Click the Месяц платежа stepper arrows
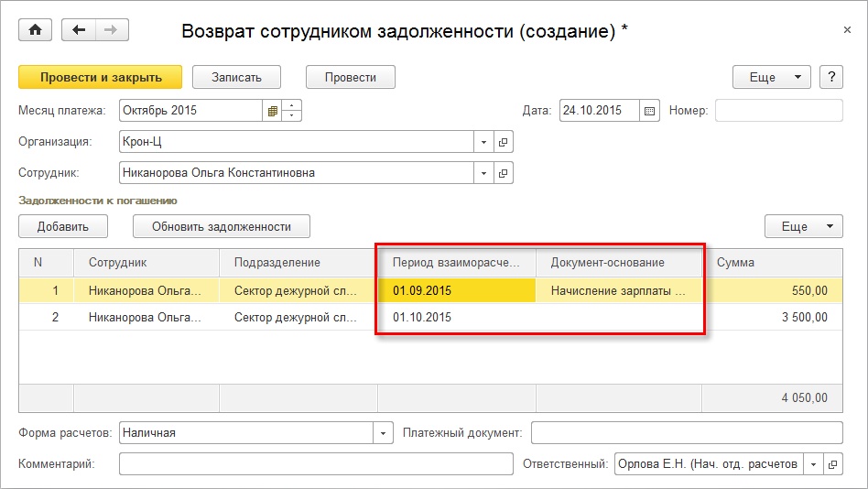The width and height of the screenshot is (868, 489). tap(292, 111)
